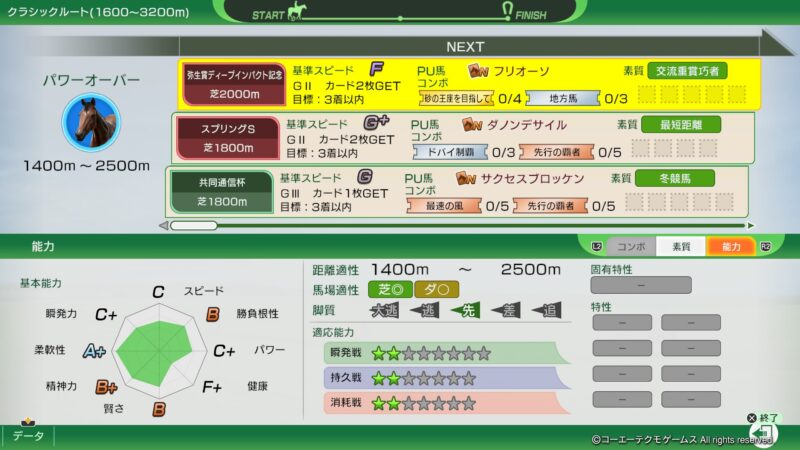This screenshot has height=450, width=800.
Task: Click the right scroll arrow of race list
Action: point(751,226)
